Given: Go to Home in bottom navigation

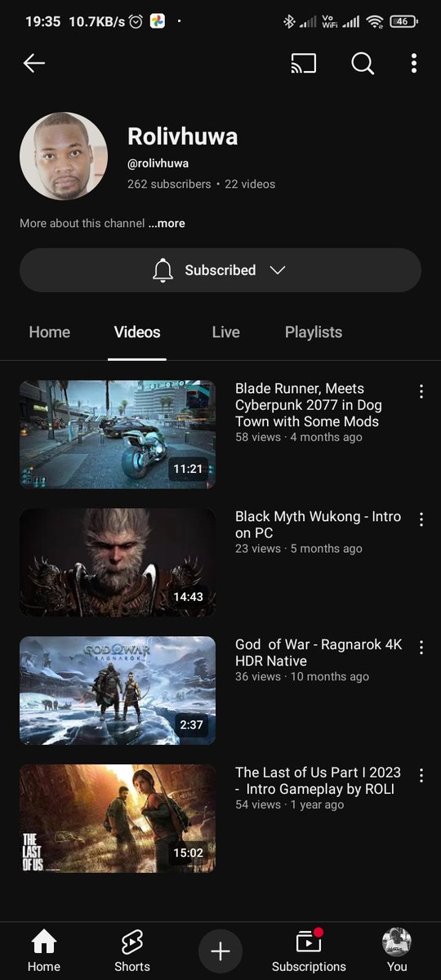Looking at the screenshot, I should coord(44,952).
